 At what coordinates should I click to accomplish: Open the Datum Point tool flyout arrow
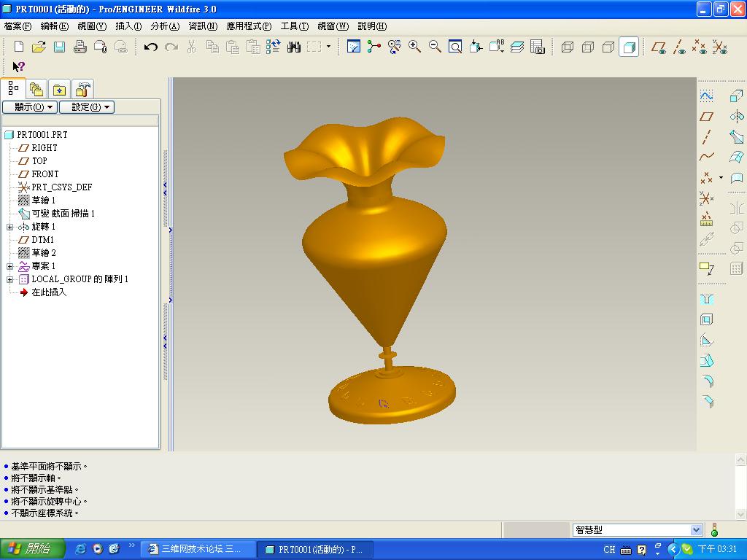pyautogui.click(x=721, y=178)
